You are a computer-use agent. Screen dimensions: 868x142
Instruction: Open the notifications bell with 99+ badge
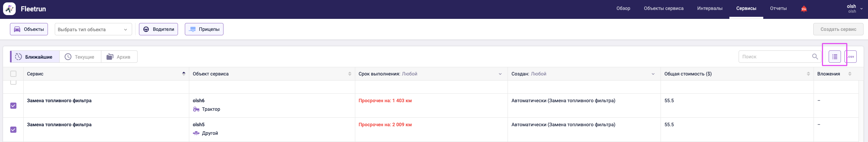click(x=804, y=9)
